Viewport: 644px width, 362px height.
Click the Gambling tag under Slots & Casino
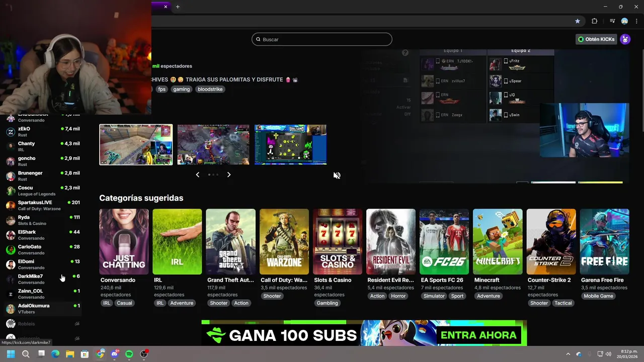(328, 303)
